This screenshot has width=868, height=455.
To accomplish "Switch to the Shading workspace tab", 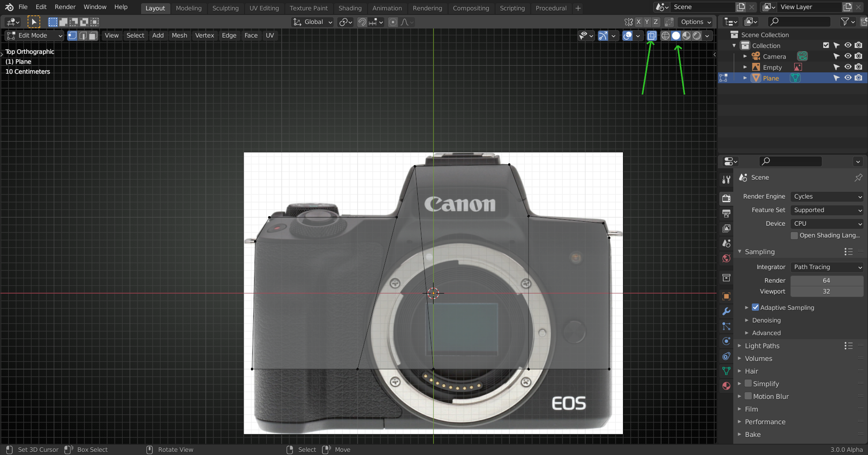I will click(350, 8).
